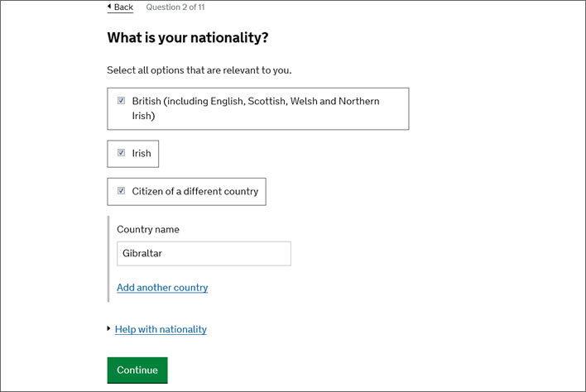Image resolution: width=586 pixels, height=392 pixels.
Task: Click the back arrow icon
Action: click(x=109, y=6)
